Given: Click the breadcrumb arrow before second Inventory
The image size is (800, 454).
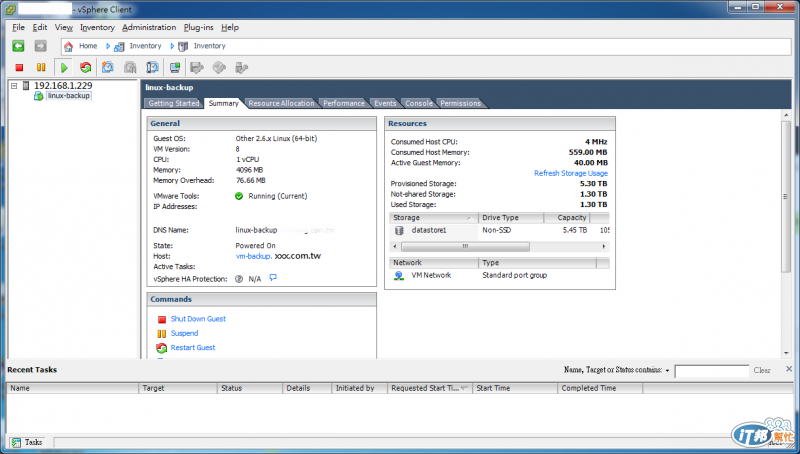Looking at the screenshot, I should [172, 46].
